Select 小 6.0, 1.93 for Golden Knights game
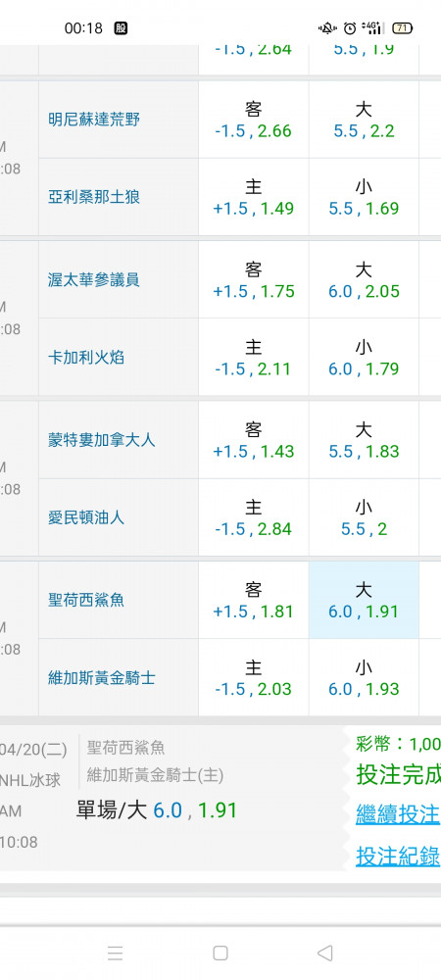The image size is (441, 980). [364, 677]
